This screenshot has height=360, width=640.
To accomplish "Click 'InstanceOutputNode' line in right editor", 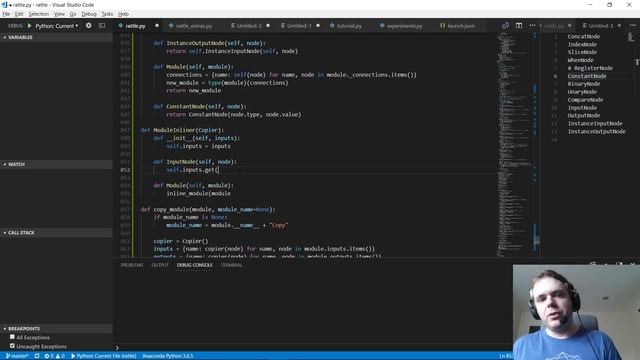I will tap(596, 131).
